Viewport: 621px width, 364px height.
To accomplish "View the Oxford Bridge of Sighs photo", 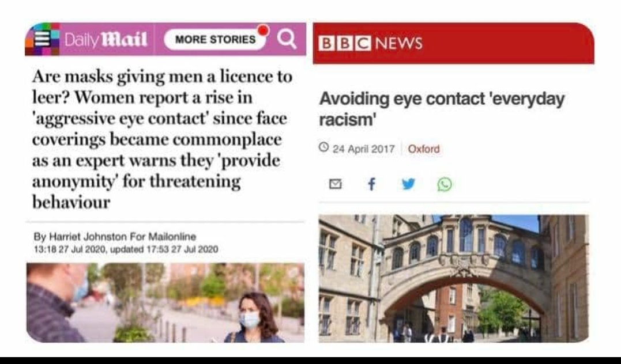I will coord(453,279).
